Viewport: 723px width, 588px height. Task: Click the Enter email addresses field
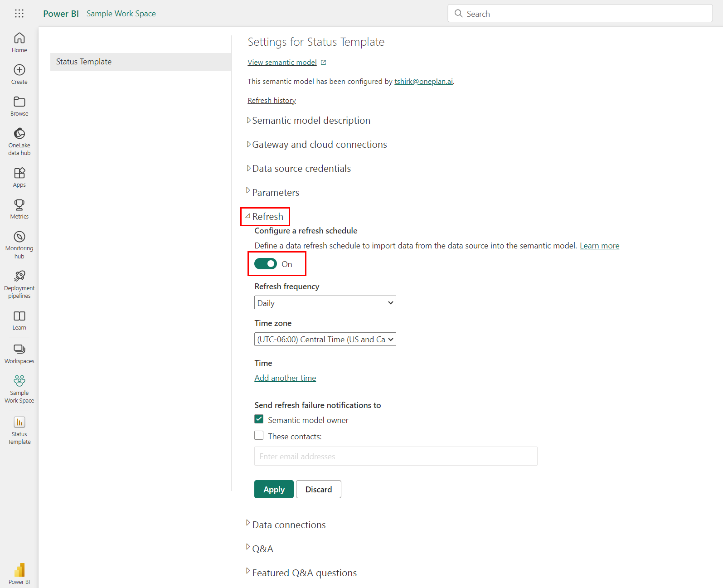pos(396,456)
